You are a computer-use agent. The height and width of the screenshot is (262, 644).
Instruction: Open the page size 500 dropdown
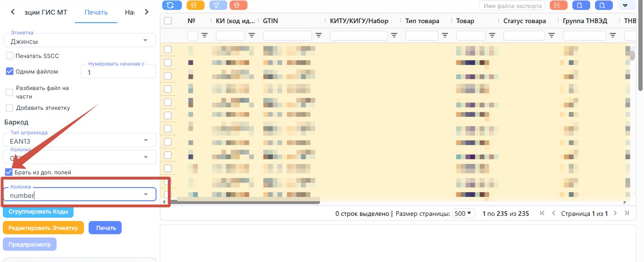[x=463, y=213]
